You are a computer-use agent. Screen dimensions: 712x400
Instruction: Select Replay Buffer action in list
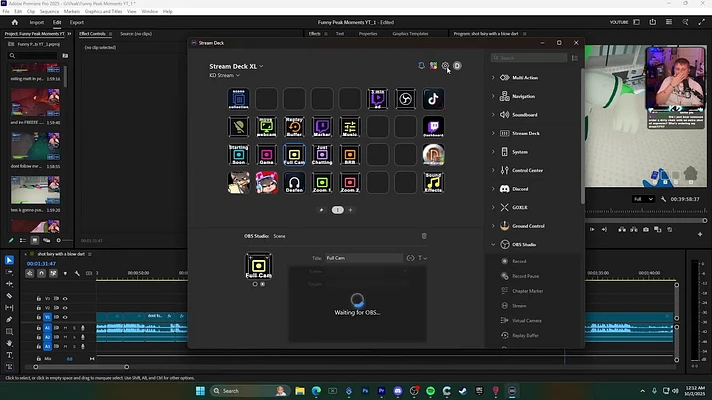(x=525, y=336)
